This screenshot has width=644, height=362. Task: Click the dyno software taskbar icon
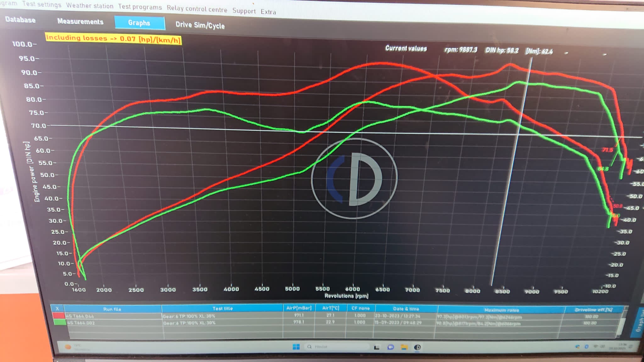(x=417, y=347)
